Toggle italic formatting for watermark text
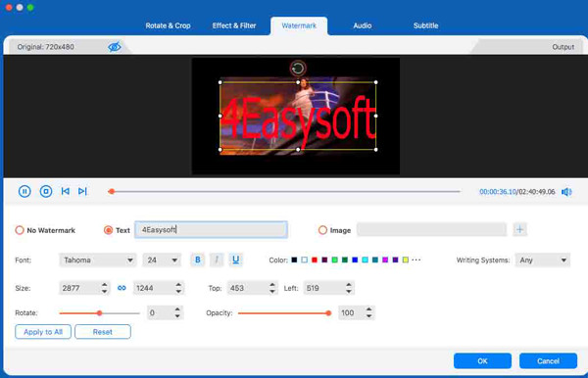 tap(217, 260)
